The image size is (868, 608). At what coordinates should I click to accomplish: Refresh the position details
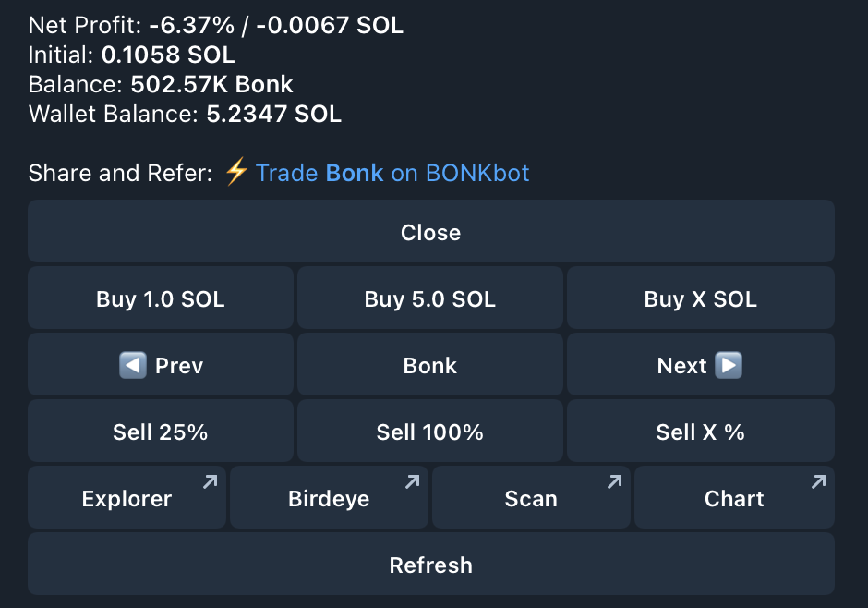(430, 565)
